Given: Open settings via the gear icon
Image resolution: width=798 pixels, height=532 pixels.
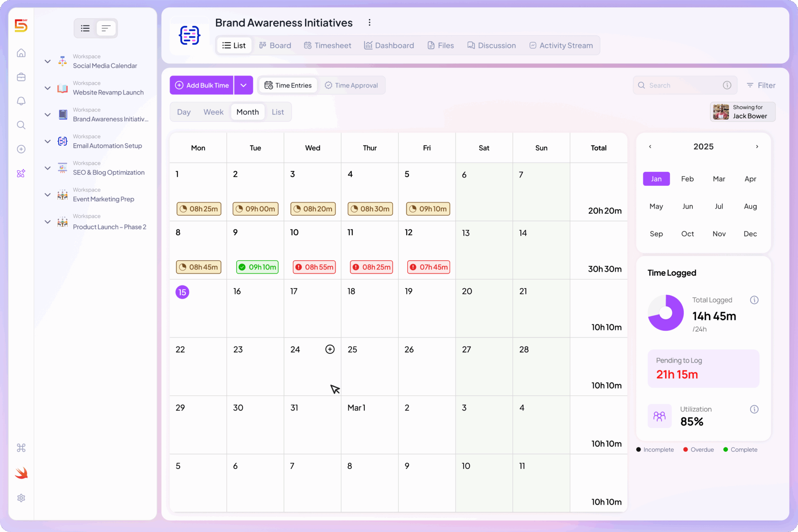Looking at the screenshot, I should click(x=21, y=498).
